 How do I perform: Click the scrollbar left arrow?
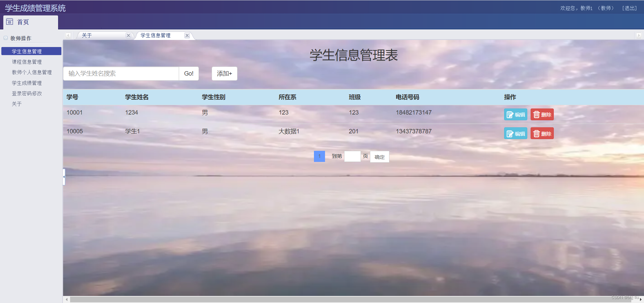coord(67,299)
